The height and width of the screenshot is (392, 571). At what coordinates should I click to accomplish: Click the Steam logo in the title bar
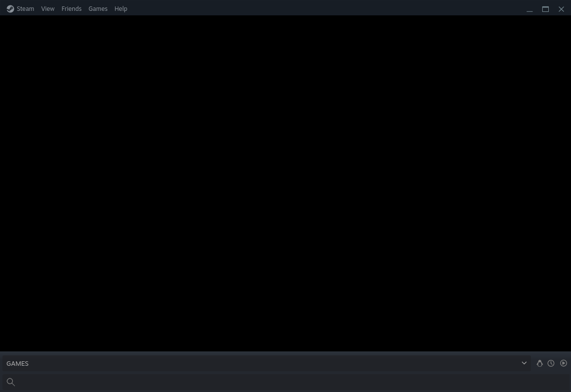(10, 9)
